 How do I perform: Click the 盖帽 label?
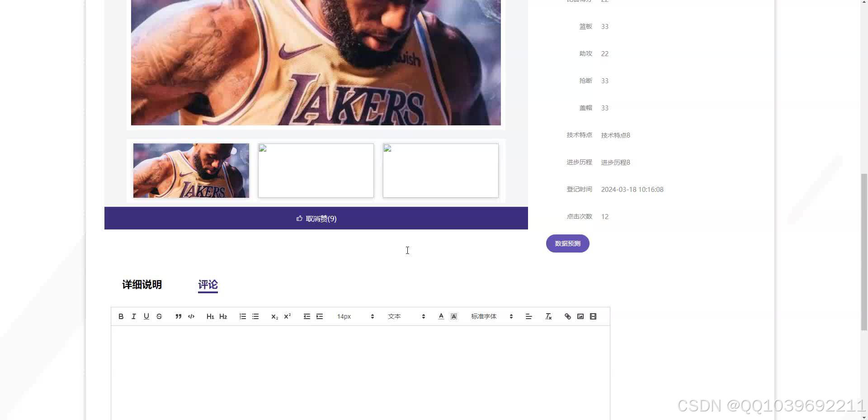(x=585, y=108)
